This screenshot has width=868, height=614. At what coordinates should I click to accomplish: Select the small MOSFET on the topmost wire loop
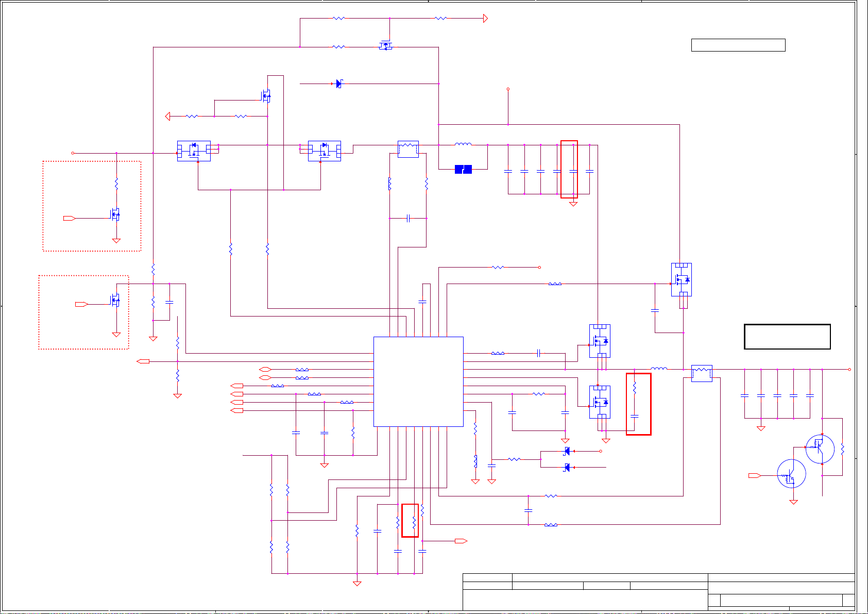pos(386,46)
